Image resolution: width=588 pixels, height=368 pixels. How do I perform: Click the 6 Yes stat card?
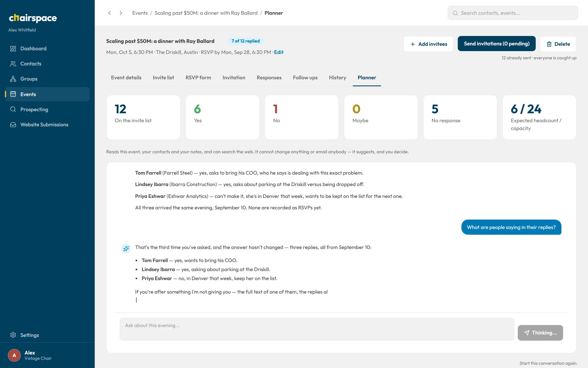222,117
